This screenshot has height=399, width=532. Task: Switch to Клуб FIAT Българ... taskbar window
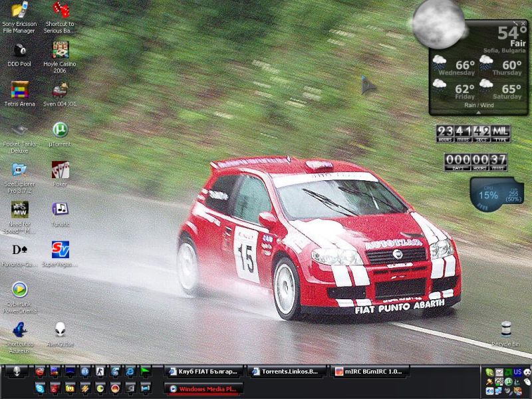click(203, 372)
